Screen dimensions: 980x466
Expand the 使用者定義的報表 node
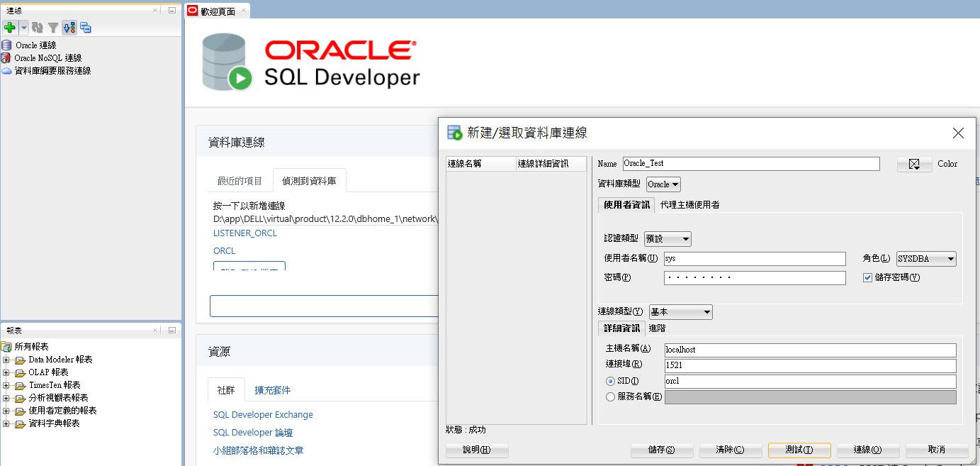tap(6, 411)
